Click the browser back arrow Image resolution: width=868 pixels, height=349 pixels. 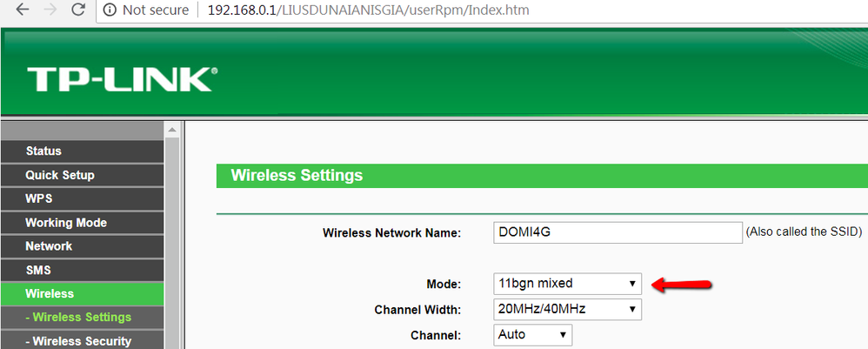tap(22, 10)
